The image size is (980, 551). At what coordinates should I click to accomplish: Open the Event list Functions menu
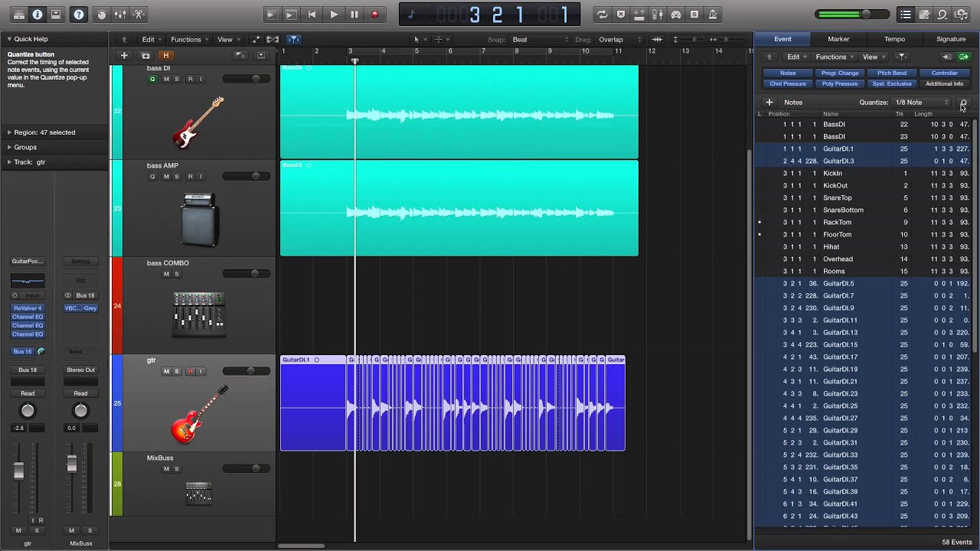point(834,57)
